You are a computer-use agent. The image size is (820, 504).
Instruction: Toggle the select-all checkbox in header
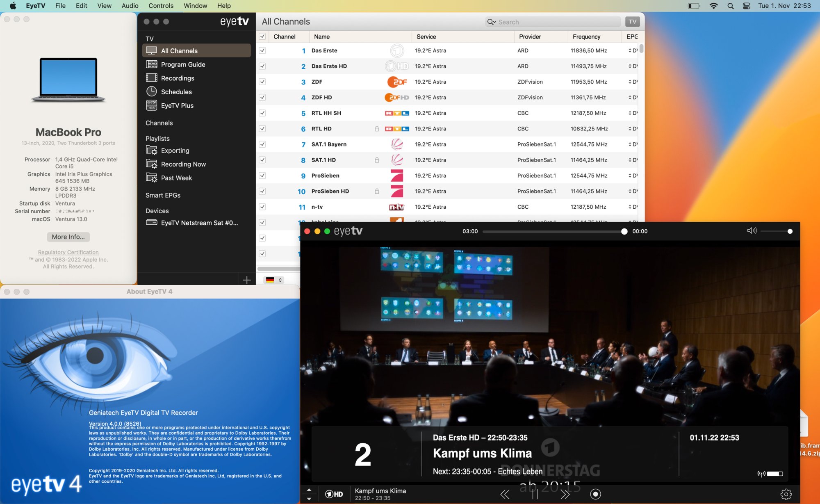(262, 36)
